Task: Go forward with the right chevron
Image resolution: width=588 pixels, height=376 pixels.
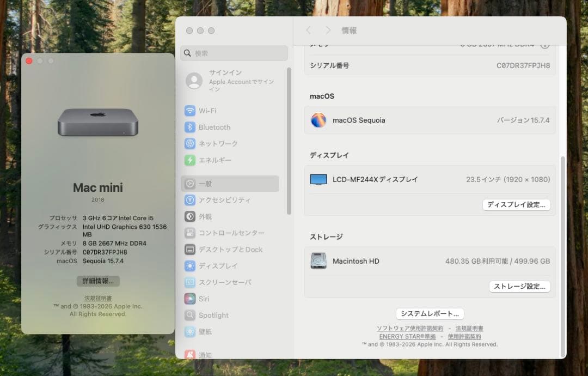Action: pos(328,31)
